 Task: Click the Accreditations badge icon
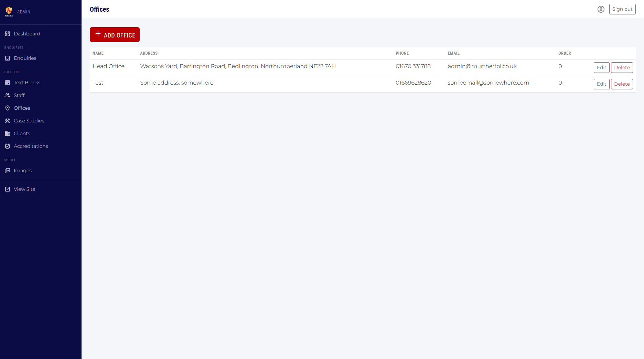[x=8, y=146]
